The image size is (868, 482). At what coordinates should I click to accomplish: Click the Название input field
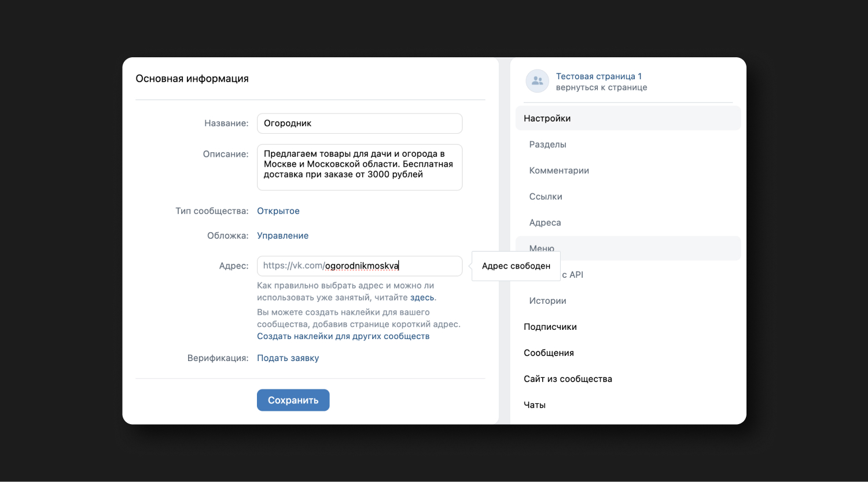pyautogui.click(x=359, y=123)
